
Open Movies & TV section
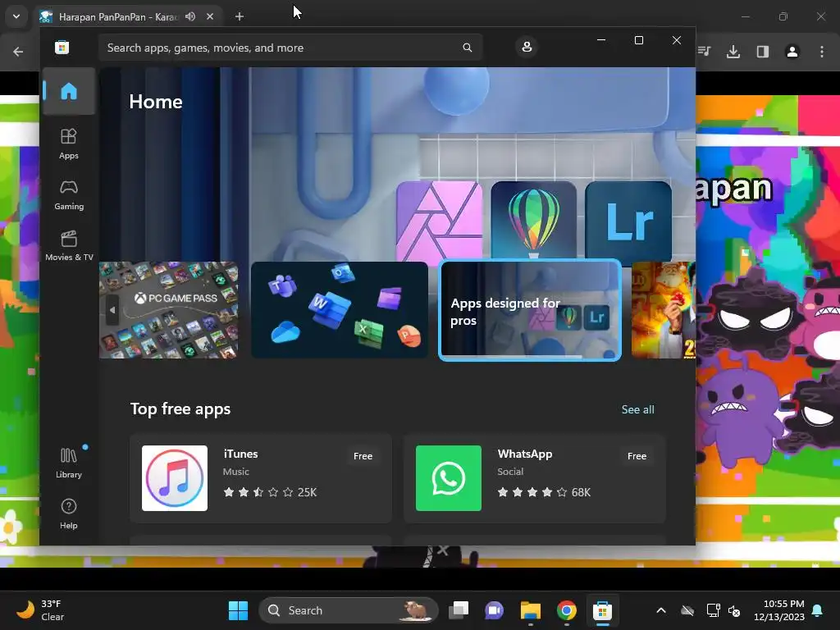(69, 245)
